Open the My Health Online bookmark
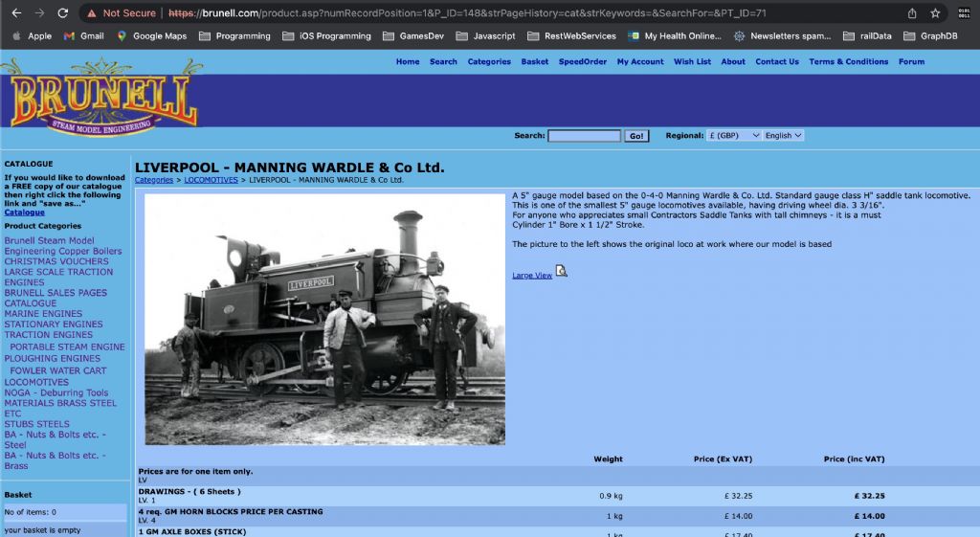This screenshot has height=537, width=980. 675,36
